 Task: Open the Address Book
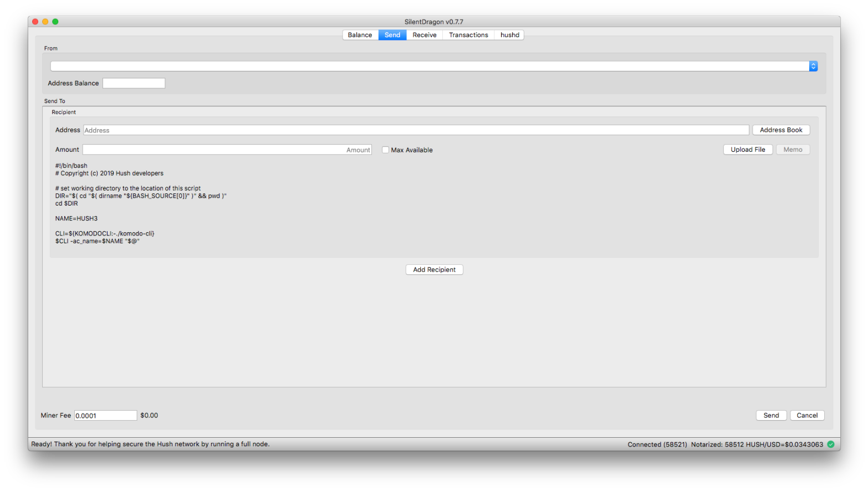click(781, 130)
